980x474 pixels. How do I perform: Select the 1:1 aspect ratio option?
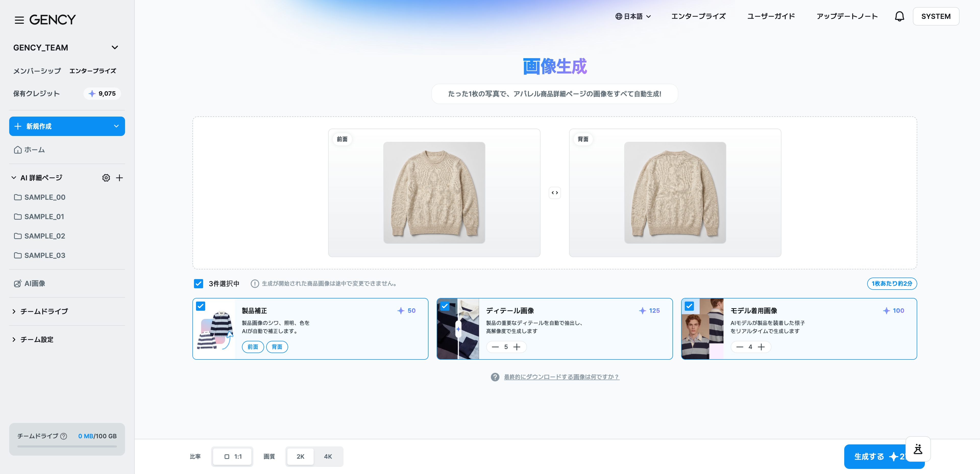click(232, 456)
